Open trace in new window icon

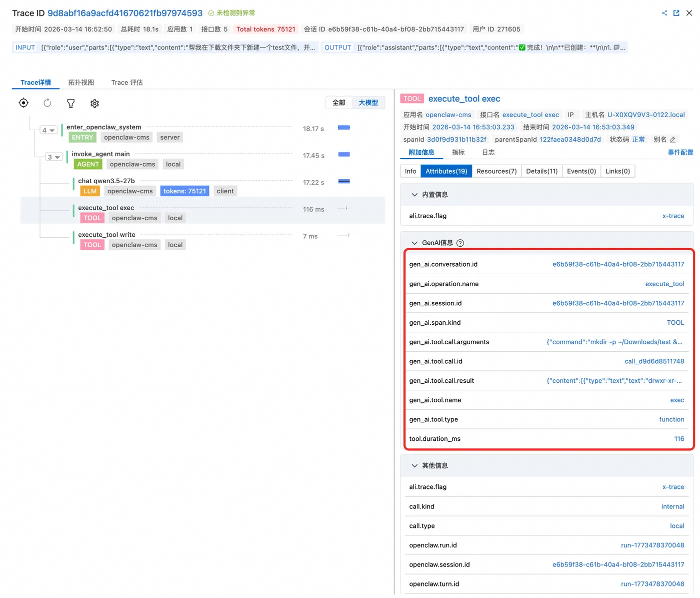[676, 13]
